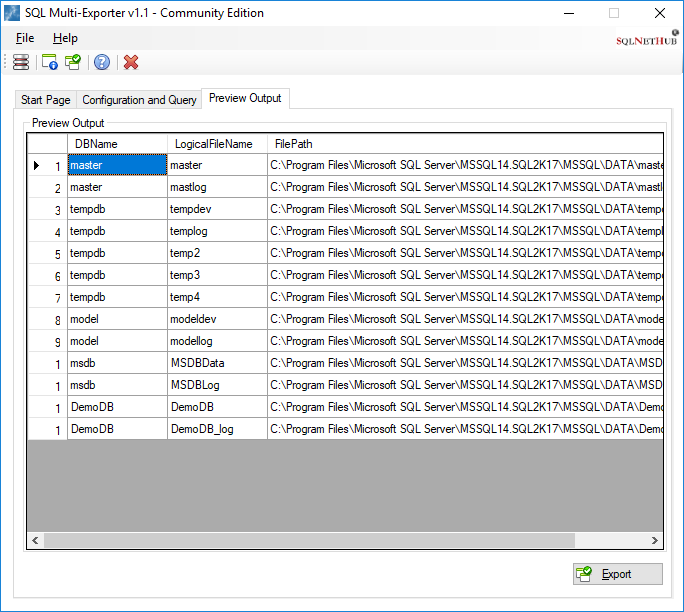The width and height of the screenshot is (684, 612).
Task: Click model DBName cell in modeldev row
Action: click(x=117, y=319)
